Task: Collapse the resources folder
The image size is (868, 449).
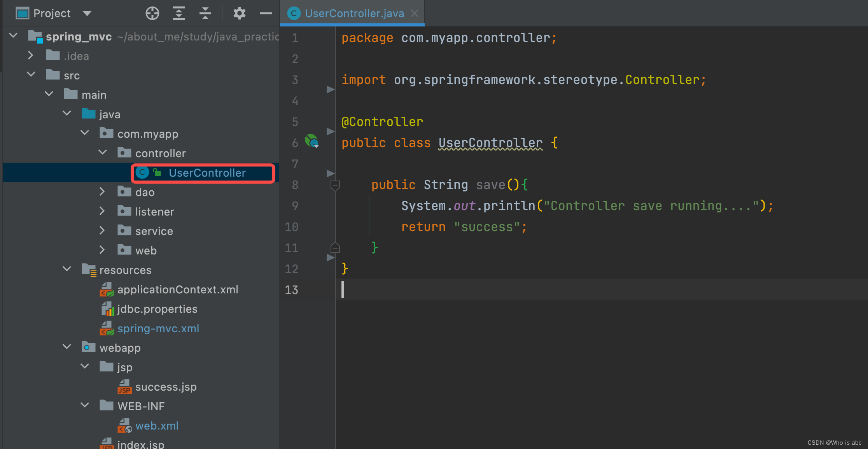Action: click(67, 269)
